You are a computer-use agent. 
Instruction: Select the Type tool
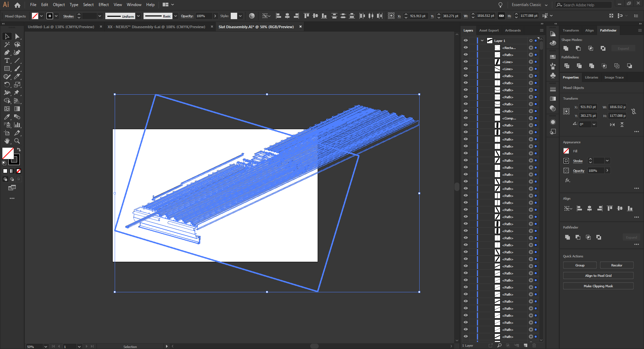click(7, 60)
